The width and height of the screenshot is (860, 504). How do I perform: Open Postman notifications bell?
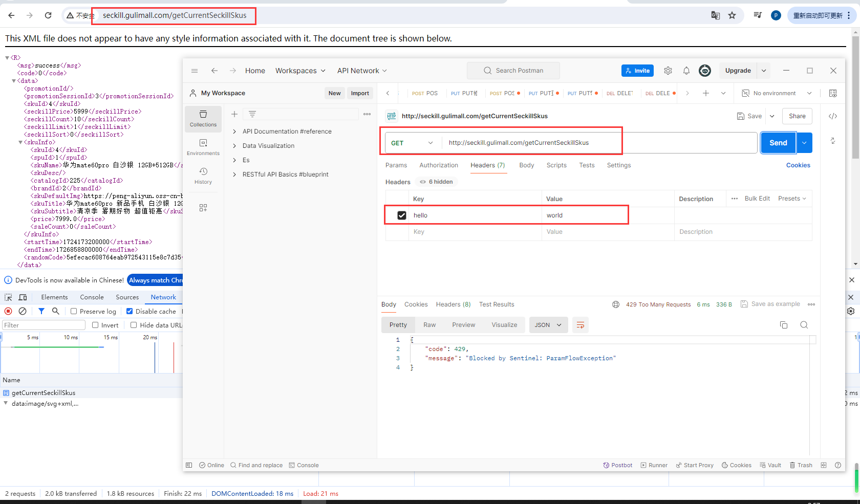pyautogui.click(x=686, y=71)
